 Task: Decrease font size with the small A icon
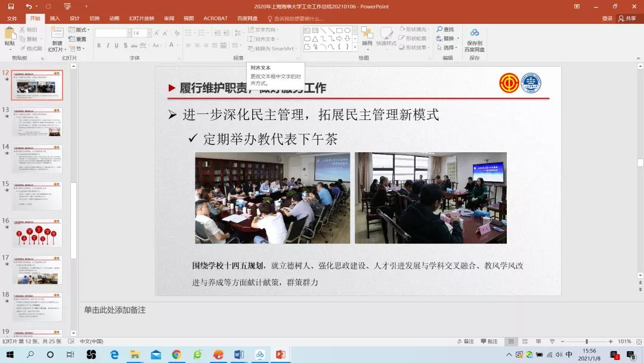[165, 33]
